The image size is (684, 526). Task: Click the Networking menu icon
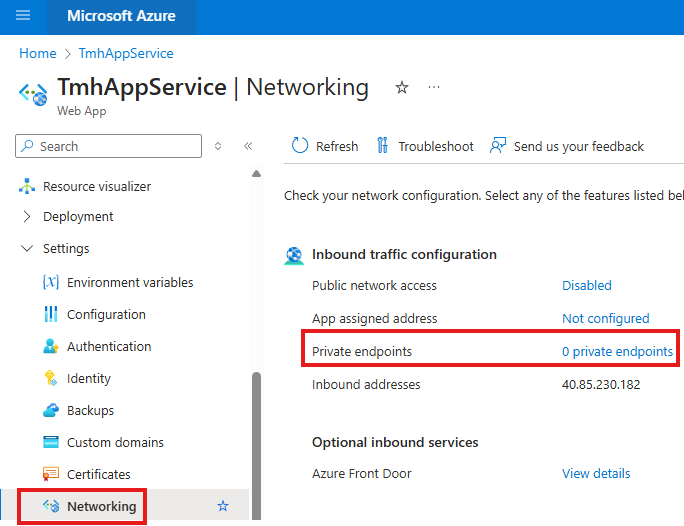coord(51,506)
